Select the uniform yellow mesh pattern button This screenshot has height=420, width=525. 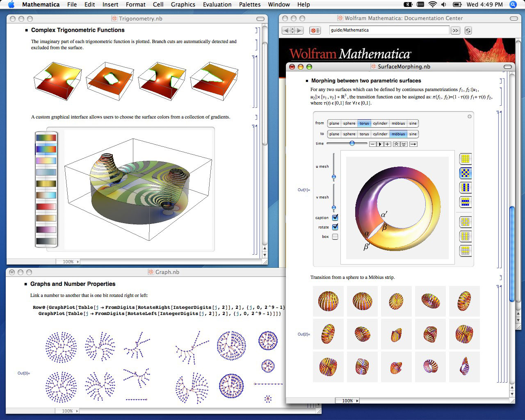(x=465, y=159)
